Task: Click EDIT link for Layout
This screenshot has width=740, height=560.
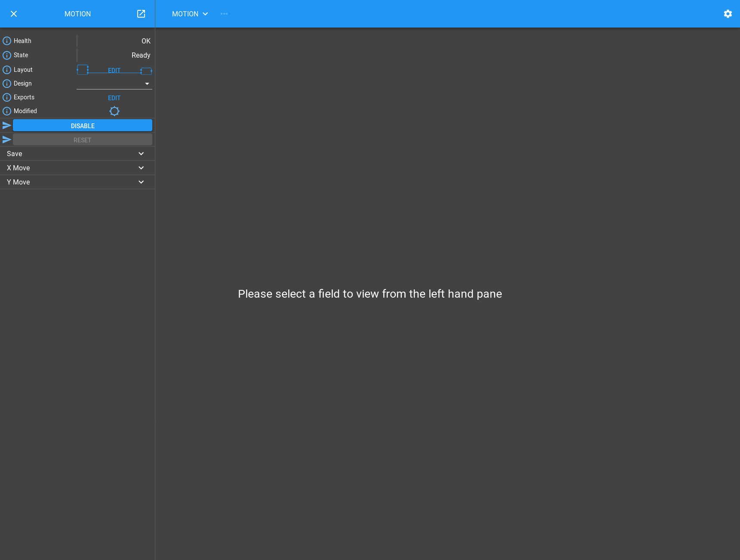Action: 114,70
